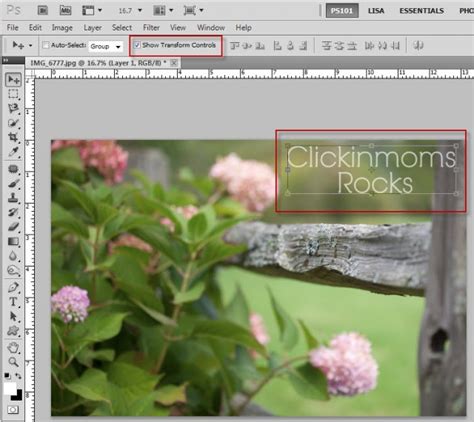Select the Hand tool
Image resolution: width=474 pixels, height=422 pixels.
click(13, 348)
